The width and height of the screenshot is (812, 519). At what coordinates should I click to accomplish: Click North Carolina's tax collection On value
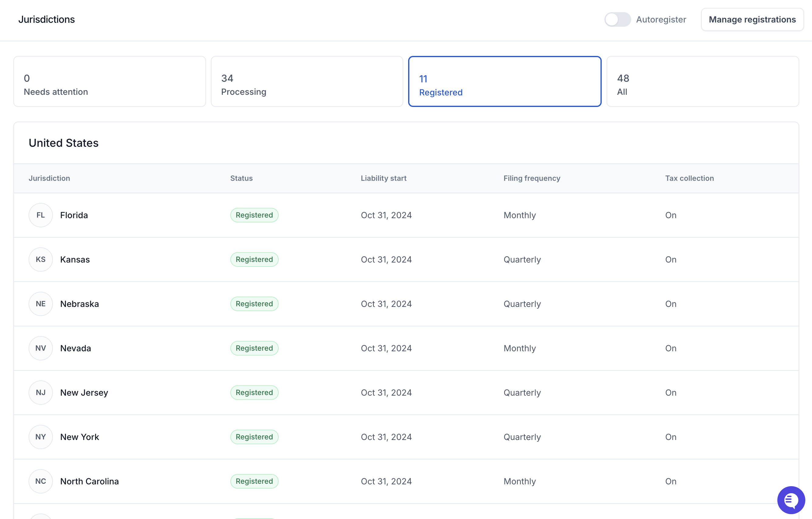tap(671, 481)
